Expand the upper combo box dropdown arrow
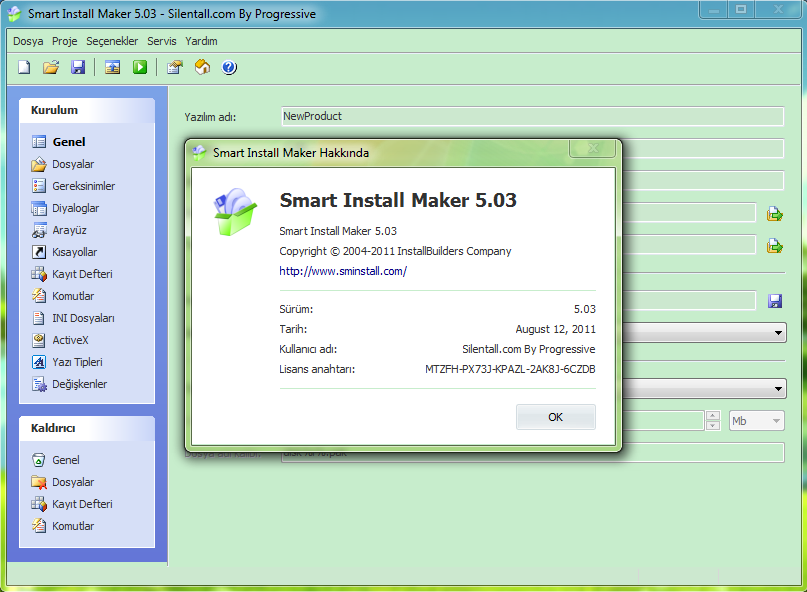Screen dimensions: 807x592 coord(778,333)
